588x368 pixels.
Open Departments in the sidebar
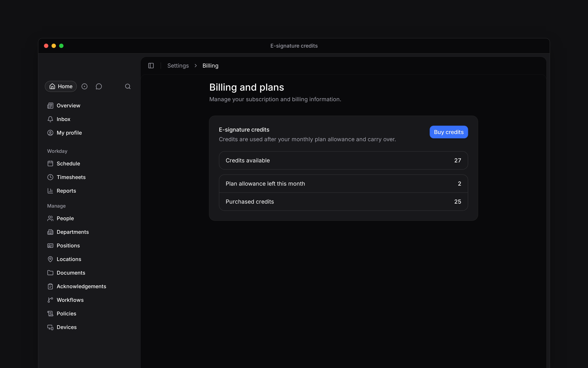point(73,232)
